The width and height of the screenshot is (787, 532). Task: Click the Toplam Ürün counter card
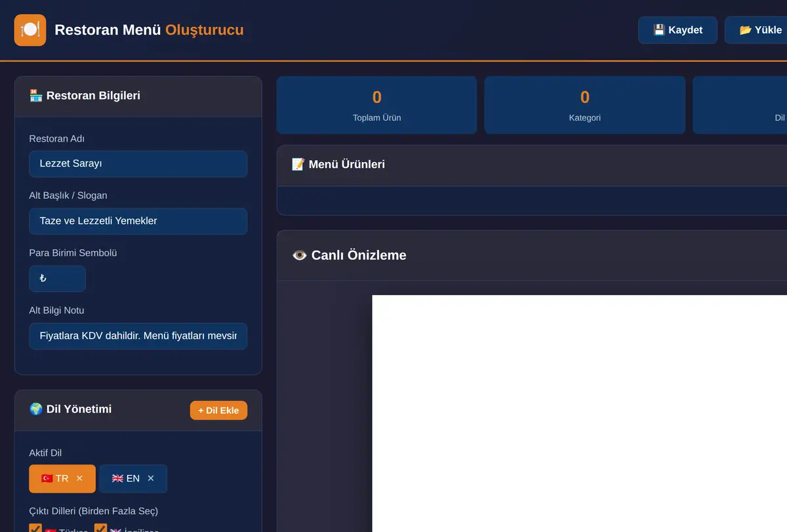377,105
